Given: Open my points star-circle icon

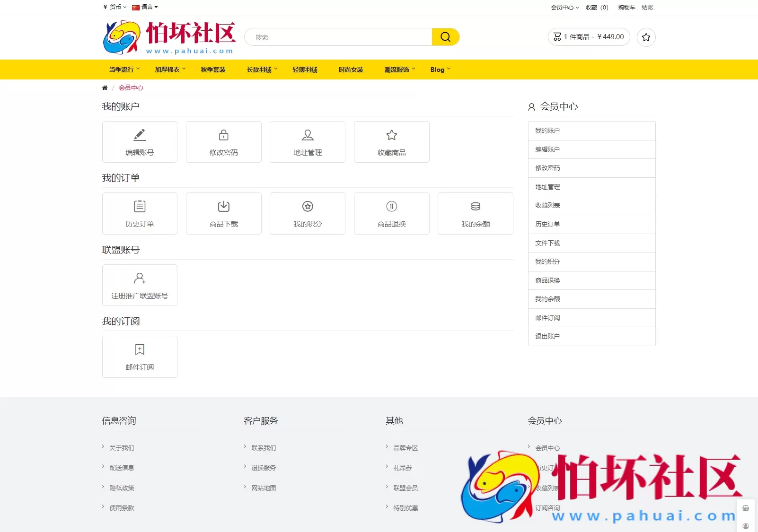Looking at the screenshot, I should pos(307,207).
